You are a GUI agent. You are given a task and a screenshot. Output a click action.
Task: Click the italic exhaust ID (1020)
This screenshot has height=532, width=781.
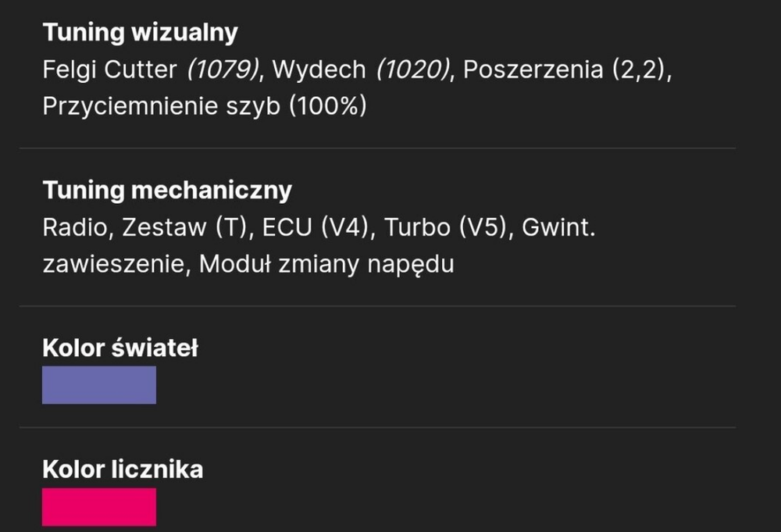[x=413, y=70]
